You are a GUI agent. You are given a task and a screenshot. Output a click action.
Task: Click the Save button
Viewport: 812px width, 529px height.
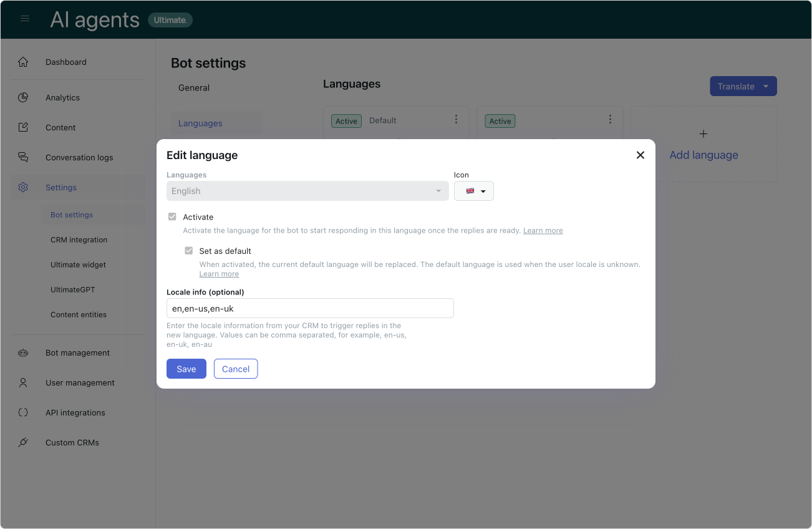pyautogui.click(x=186, y=369)
